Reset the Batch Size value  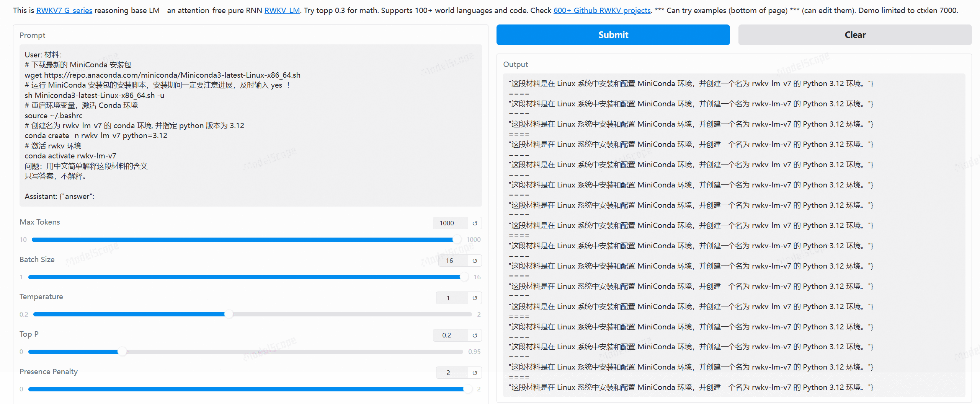[x=475, y=261]
